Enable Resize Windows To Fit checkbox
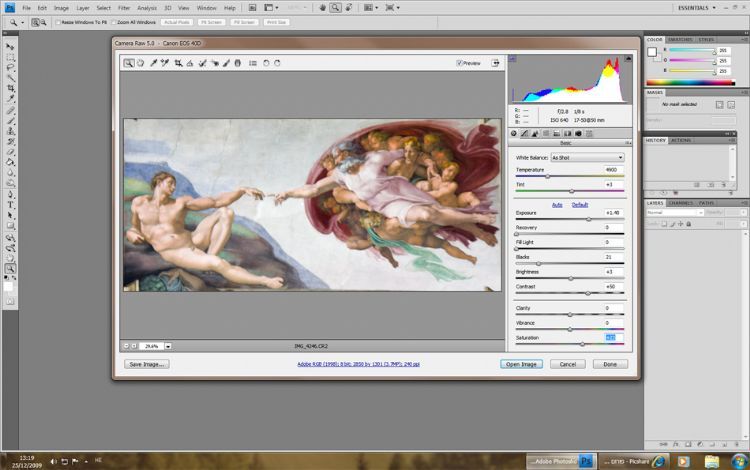The image size is (750, 470). 58,21
